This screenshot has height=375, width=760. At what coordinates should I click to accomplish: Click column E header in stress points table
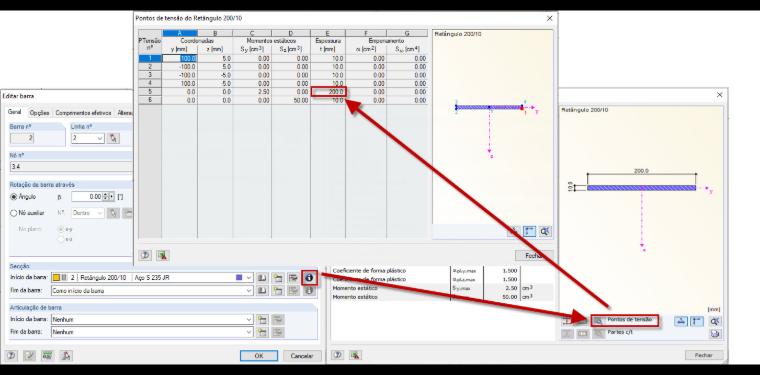click(328, 33)
